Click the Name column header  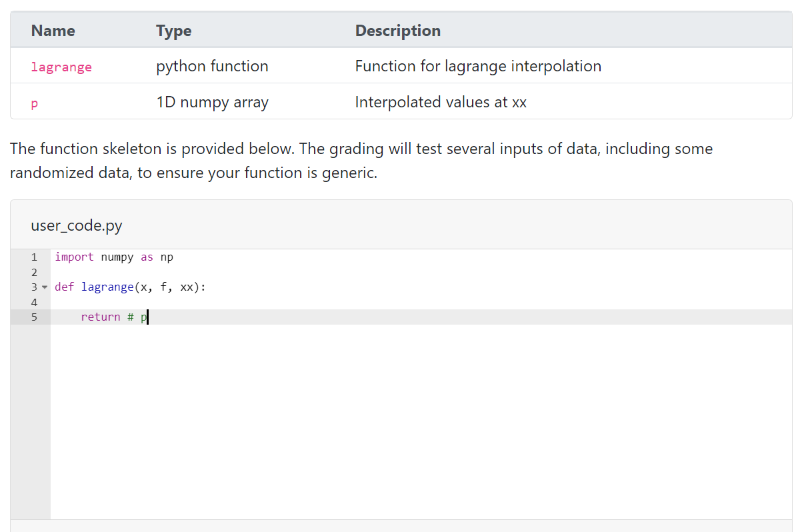(x=53, y=31)
